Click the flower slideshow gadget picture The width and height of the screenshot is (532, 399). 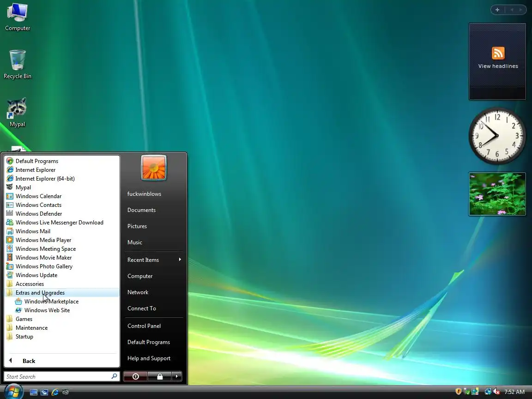(497, 194)
